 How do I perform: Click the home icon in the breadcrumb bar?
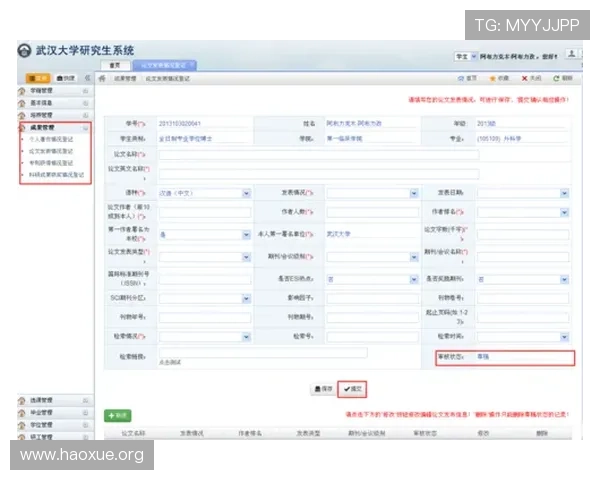coord(102,78)
